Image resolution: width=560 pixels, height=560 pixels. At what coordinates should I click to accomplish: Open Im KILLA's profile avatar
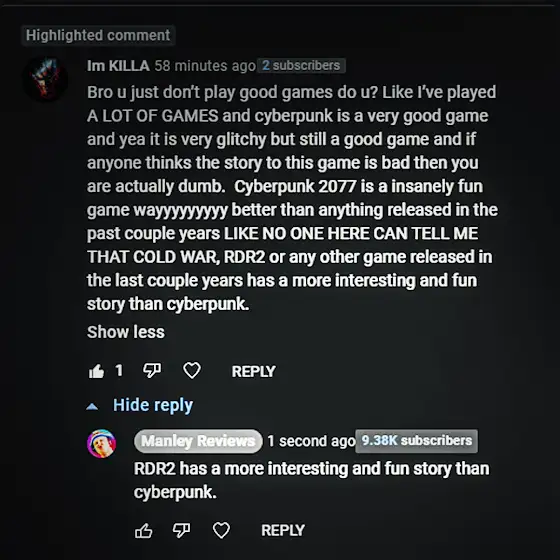(x=45, y=78)
